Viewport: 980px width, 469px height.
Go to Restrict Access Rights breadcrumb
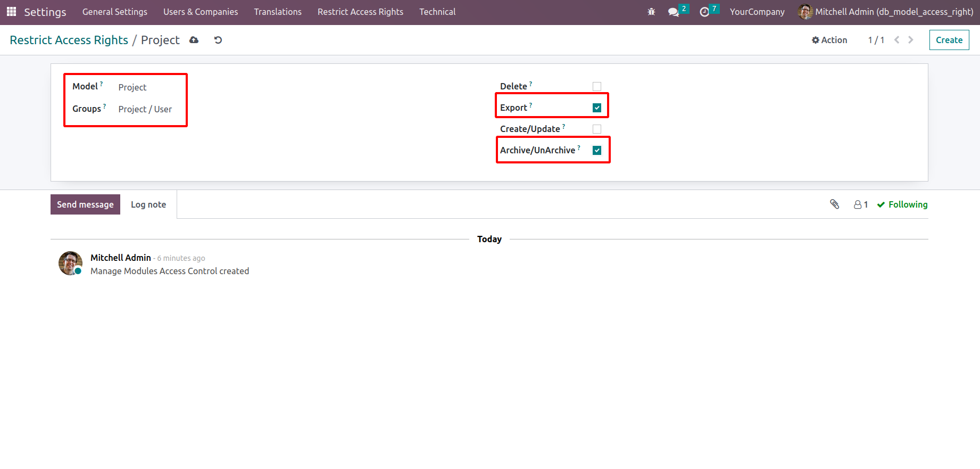click(69, 40)
